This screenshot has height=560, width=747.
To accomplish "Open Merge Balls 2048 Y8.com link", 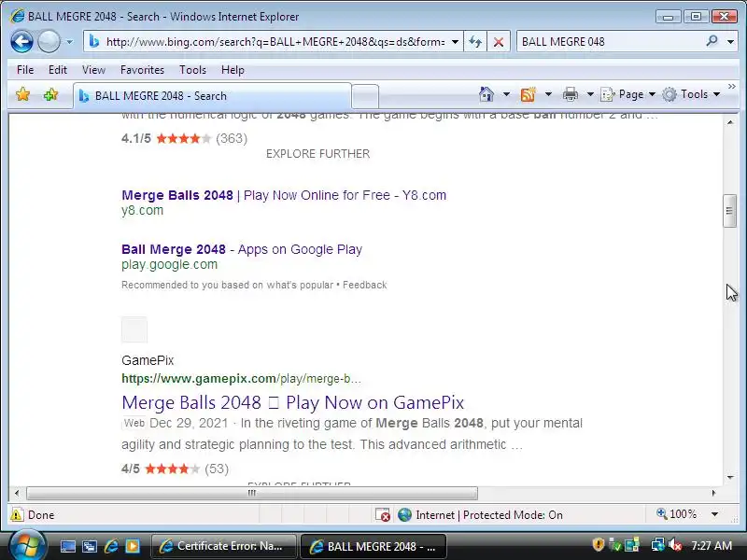I will 284,195.
